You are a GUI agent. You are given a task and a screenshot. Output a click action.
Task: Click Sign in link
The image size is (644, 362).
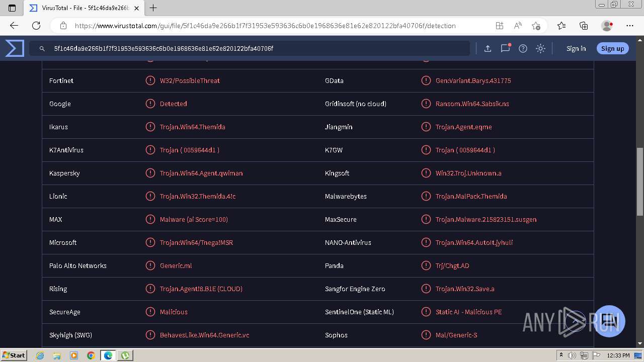pos(576,48)
